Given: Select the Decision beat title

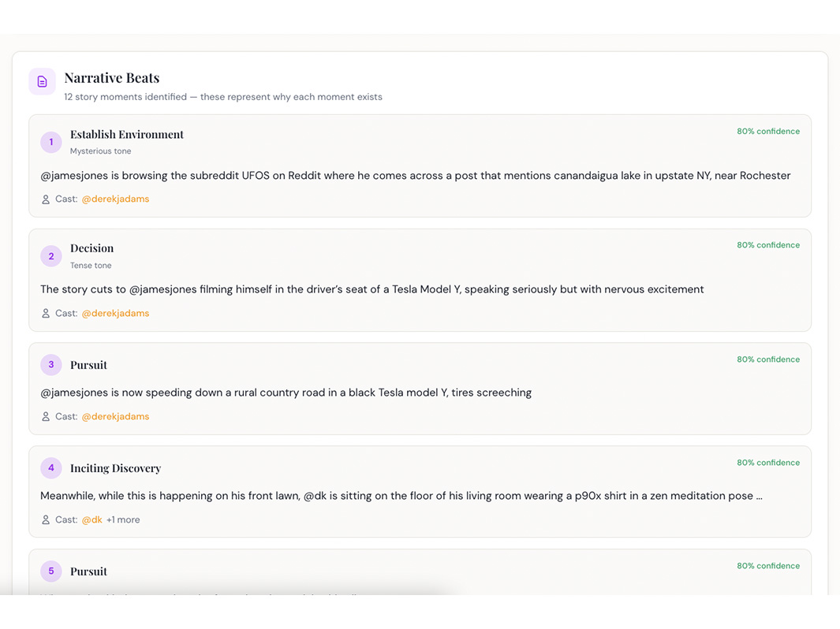Looking at the screenshot, I should (x=91, y=248).
